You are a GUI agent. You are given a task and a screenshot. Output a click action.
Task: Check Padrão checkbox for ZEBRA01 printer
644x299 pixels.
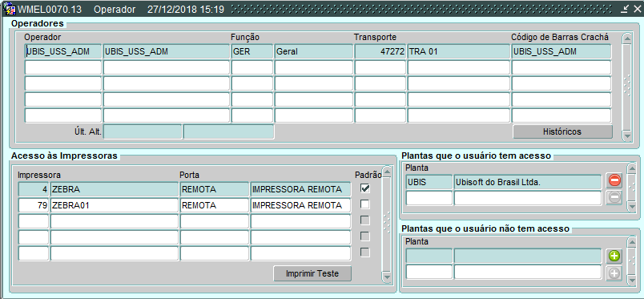[x=365, y=204]
